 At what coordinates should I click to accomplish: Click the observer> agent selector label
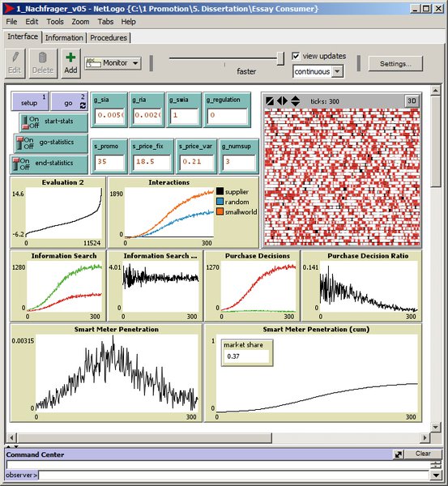click(x=21, y=475)
